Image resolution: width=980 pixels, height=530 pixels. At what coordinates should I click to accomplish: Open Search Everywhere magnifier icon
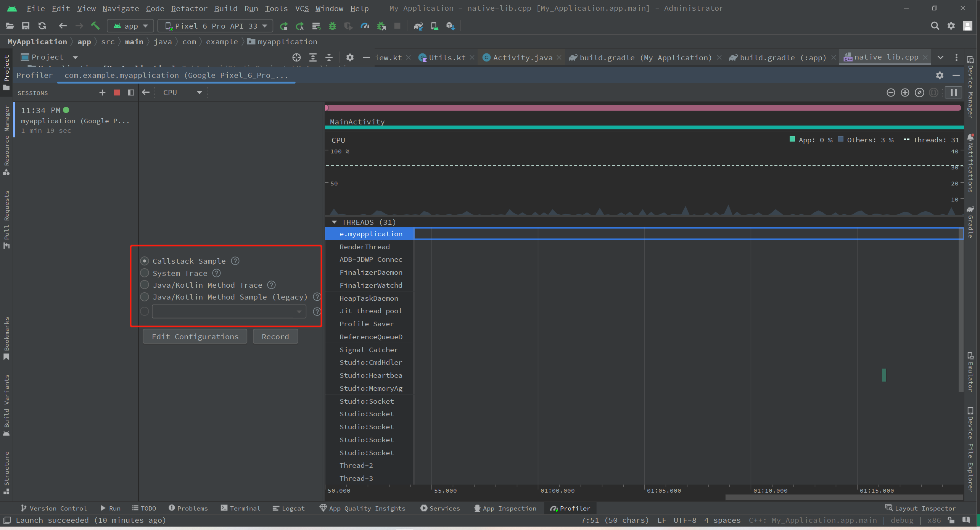[x=935, y=26]
